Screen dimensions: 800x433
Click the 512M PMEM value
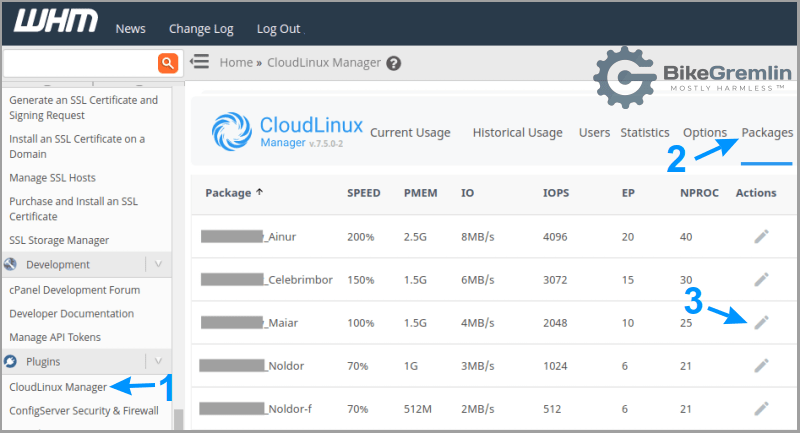pyautogui.click(x=417, y=409)
